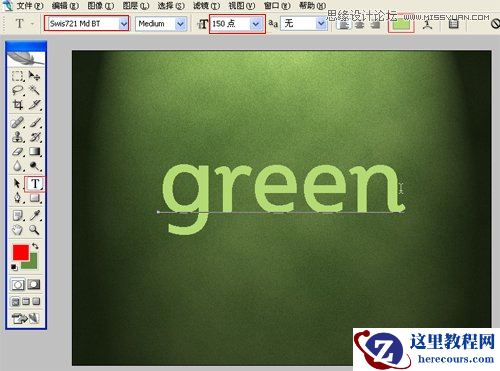
Task: Open the 文件 (File) menu
Action: 30,5
